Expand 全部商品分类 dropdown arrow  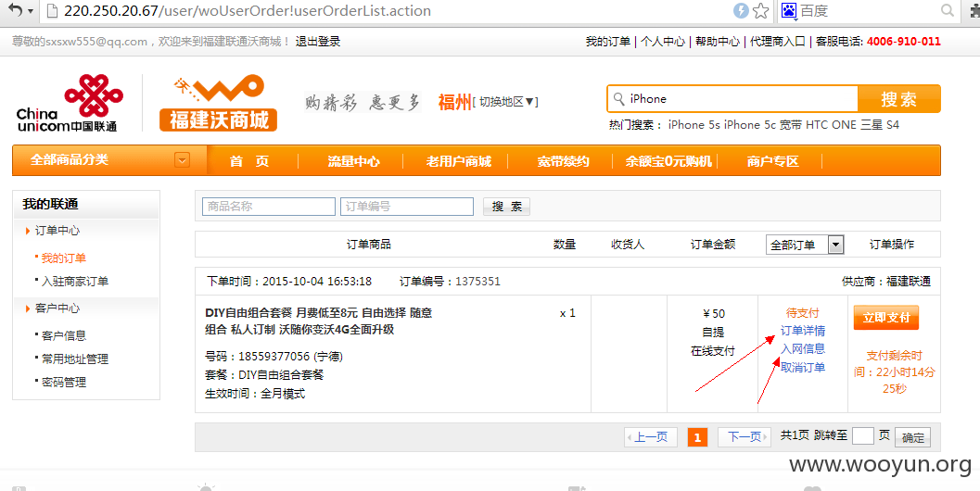(x=182, y=160)
